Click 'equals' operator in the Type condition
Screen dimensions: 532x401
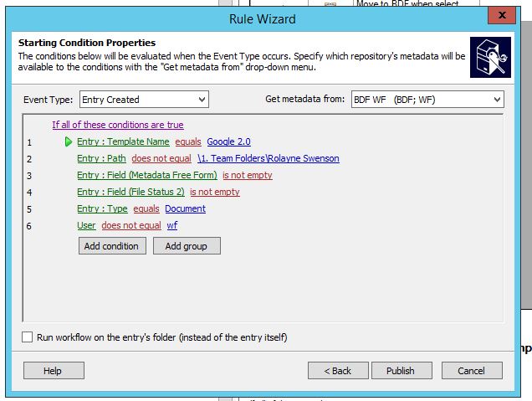[x=146, y=208]
